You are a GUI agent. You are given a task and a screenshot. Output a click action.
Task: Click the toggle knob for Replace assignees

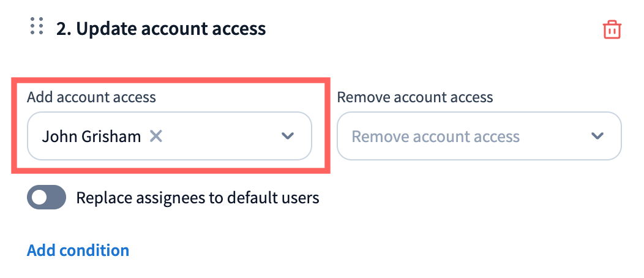[39, 198]
